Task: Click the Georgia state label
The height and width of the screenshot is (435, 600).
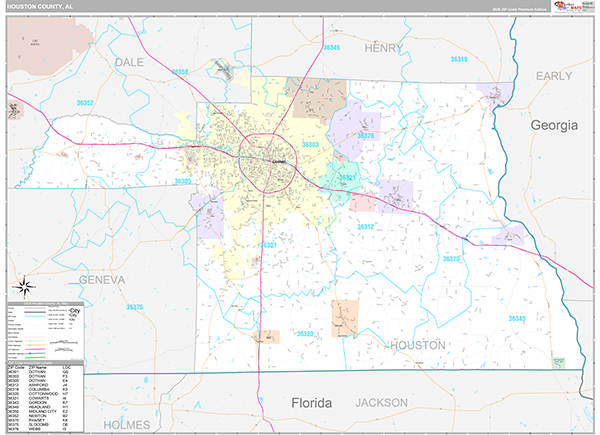Action: pyautogui.click(x=554, y=125)
